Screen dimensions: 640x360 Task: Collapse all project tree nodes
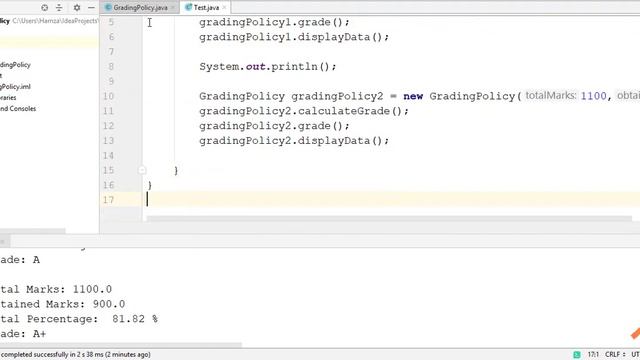pos(59,7)
